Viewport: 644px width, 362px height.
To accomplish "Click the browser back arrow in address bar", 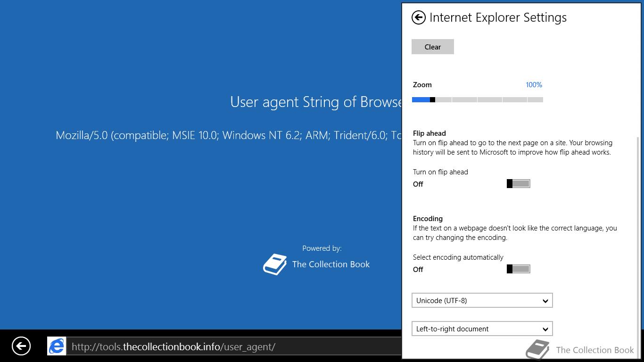I will [21, 346].
